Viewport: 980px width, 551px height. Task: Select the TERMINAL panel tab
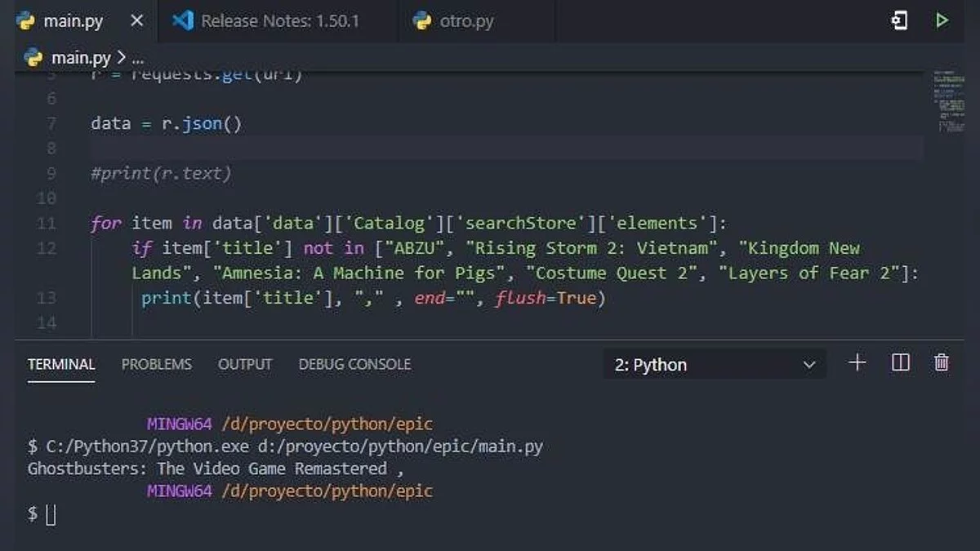pos(61,364)
